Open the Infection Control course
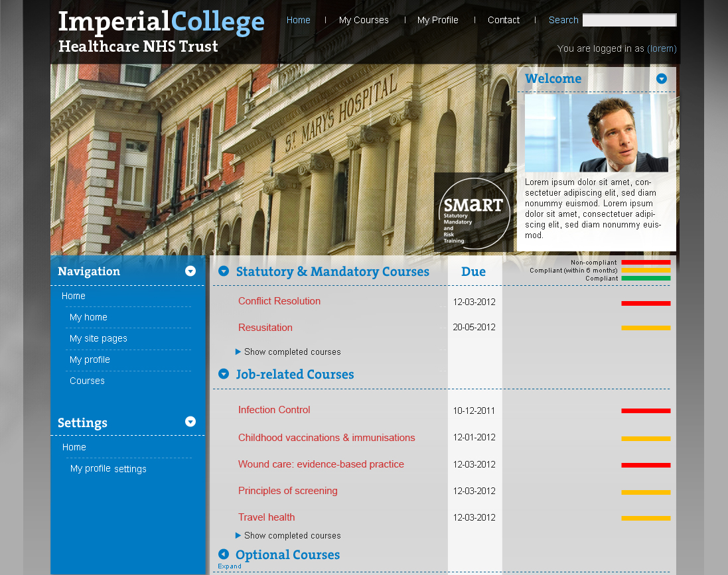 (x=274, y=410)
